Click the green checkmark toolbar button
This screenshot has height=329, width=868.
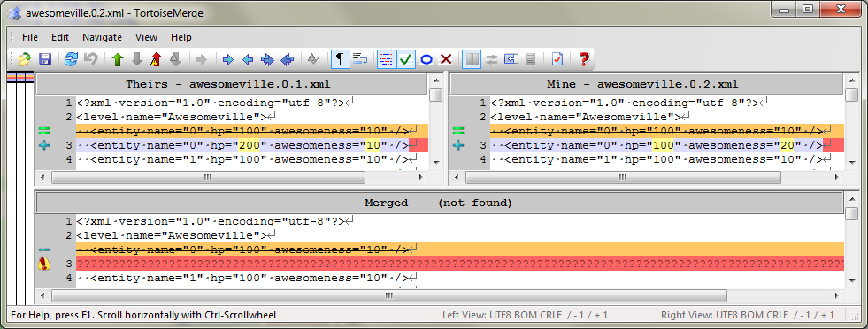pyautogui.click(x=406, y=59)
